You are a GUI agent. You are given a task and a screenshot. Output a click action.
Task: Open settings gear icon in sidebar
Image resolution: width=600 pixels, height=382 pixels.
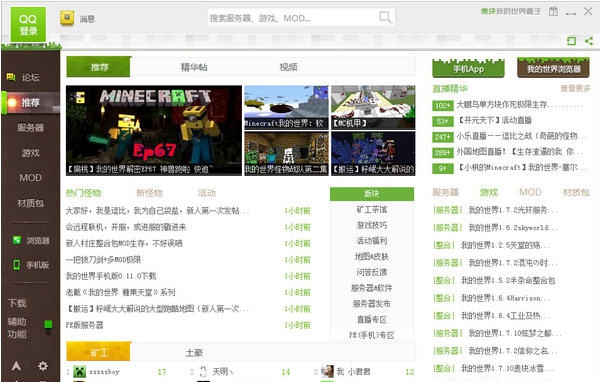click(43, 366)
